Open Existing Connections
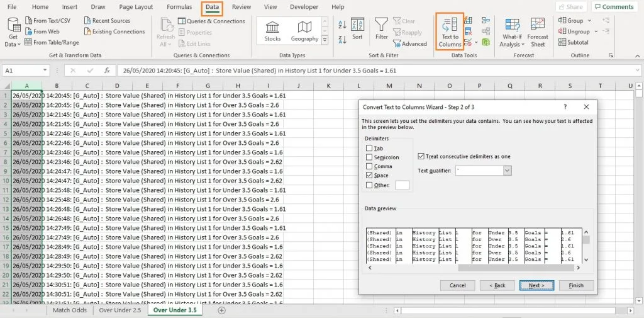The image size is (644, 318). [114, 31]
